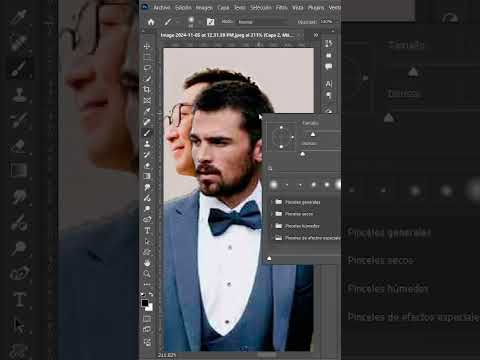Click the Photoshop logo in the menu bar

145,7
